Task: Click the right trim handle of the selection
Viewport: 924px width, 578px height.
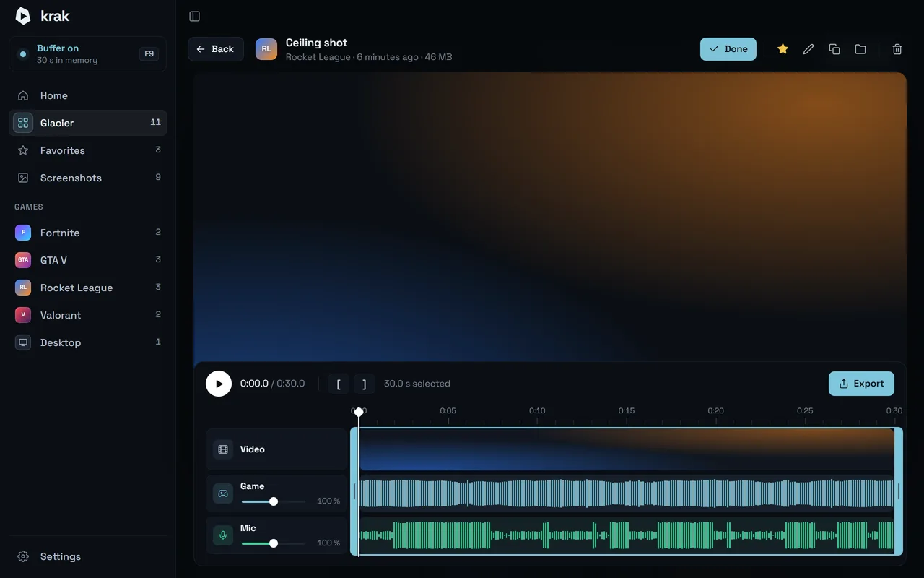Action: [899, 491]
